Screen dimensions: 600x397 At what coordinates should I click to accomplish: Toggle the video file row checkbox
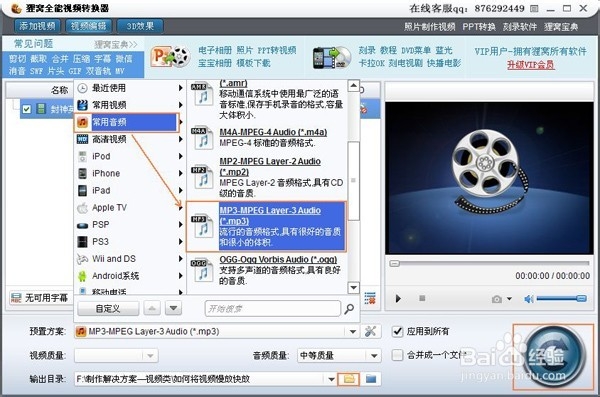click(x=26, y=109)
